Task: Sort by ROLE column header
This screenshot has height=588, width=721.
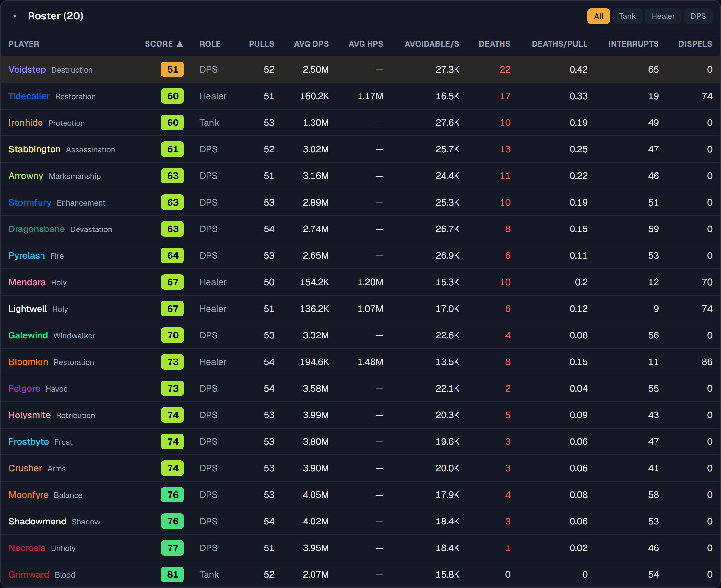Action: pos(210,44)
